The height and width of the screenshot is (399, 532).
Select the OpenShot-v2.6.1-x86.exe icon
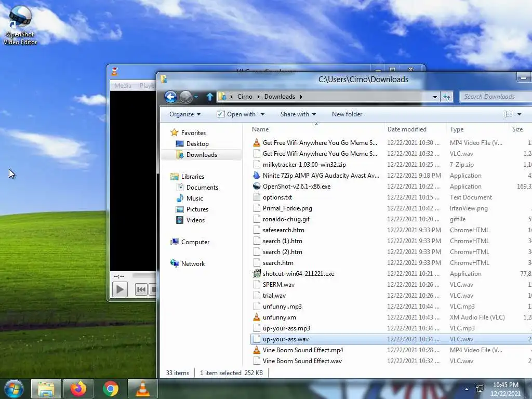257,187
